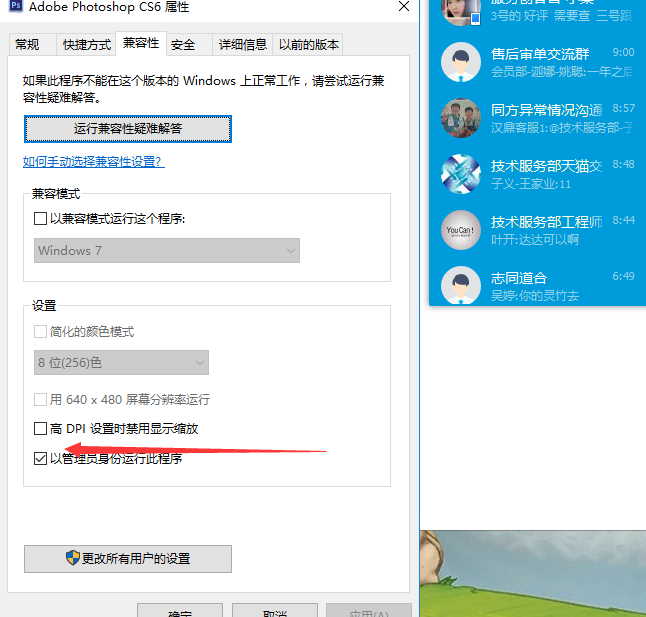Click the shield icon on 更改所有用户的设置

(73, 558)
